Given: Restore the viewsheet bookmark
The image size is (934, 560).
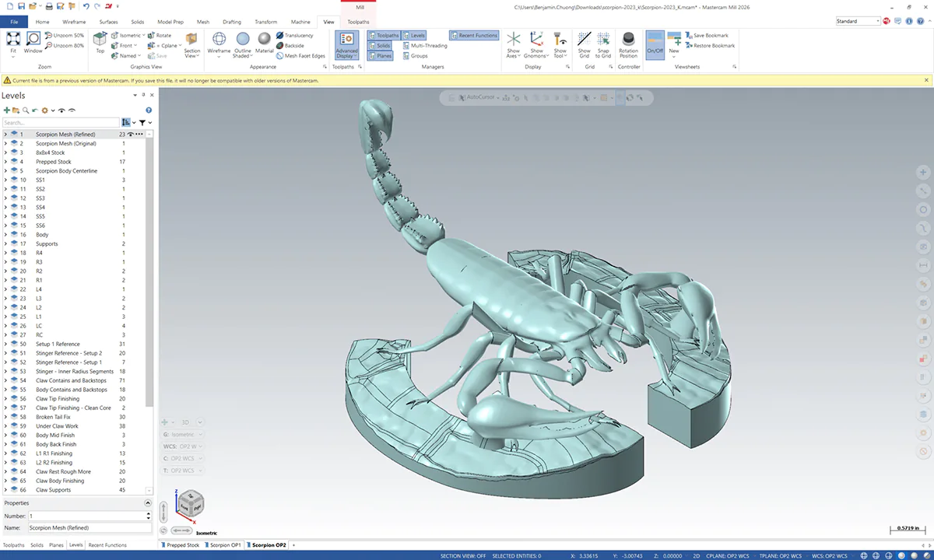Looking at the screenshot, I should click(x=710, y=46).
